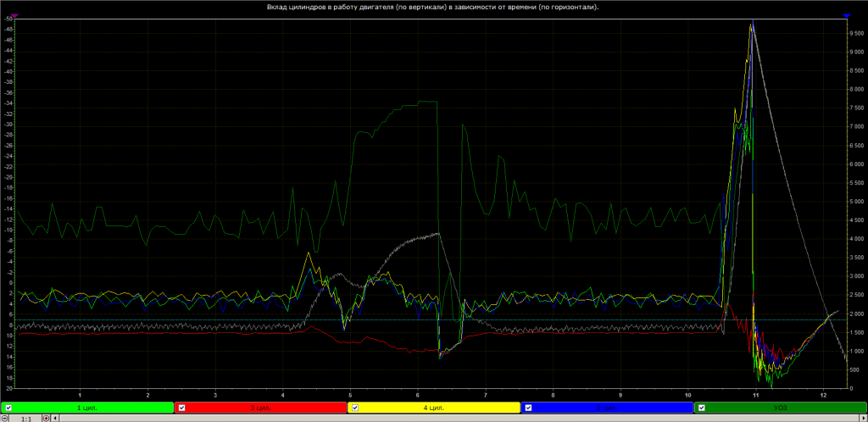Uncheck the УОЗ trace checkbox
This screenshot has width=868, height=422.
[701, 408]
